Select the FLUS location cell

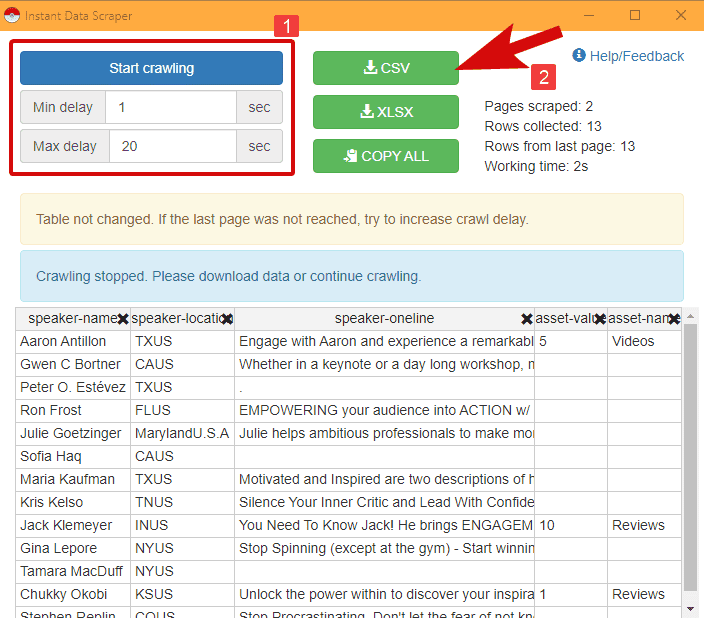click(182, 410)
